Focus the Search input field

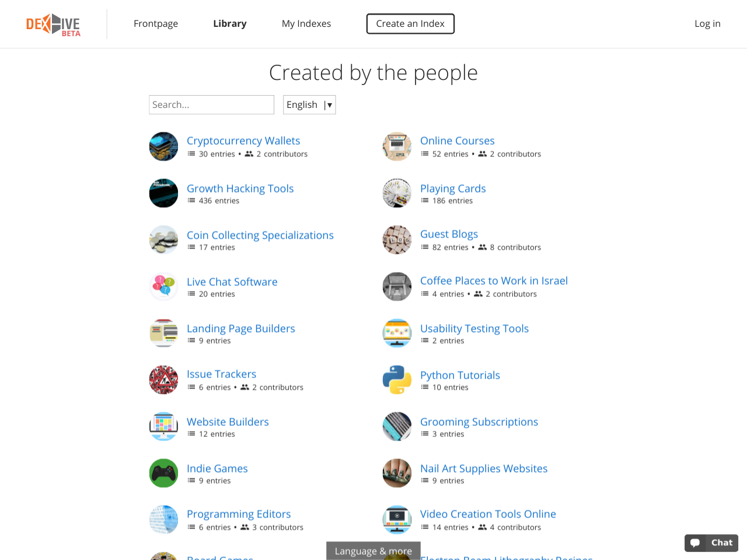[x=211, y=105]
